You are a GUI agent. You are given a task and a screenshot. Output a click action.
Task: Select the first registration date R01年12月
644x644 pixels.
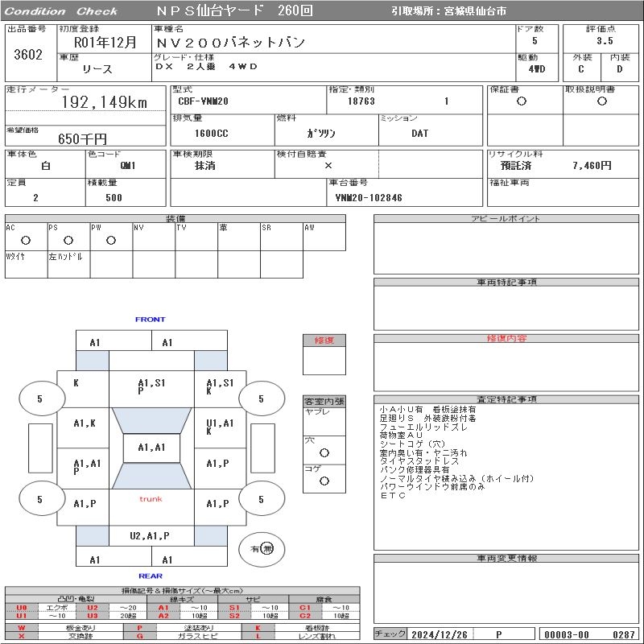point(105,42)
